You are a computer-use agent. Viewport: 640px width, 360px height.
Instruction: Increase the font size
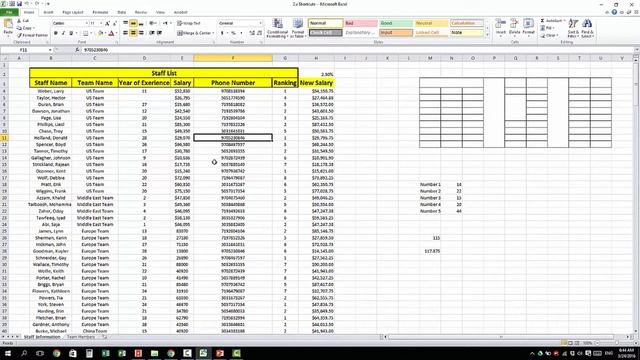(107, 23)
